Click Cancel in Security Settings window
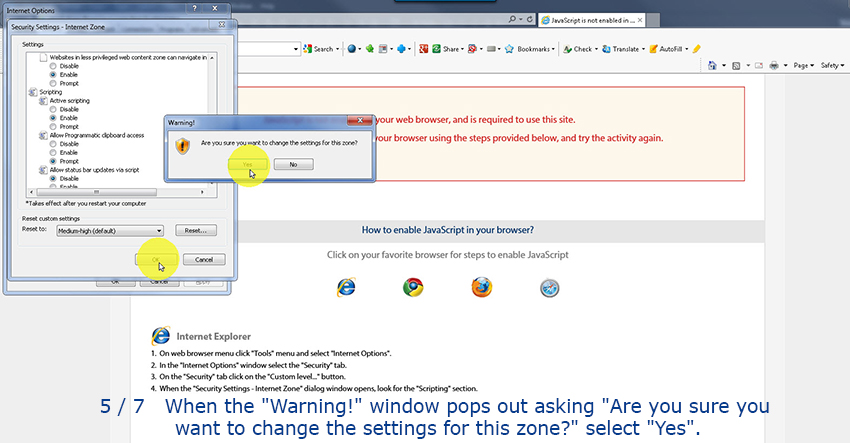The height and width of the screenshot is (443, 850). coord(204,260)
